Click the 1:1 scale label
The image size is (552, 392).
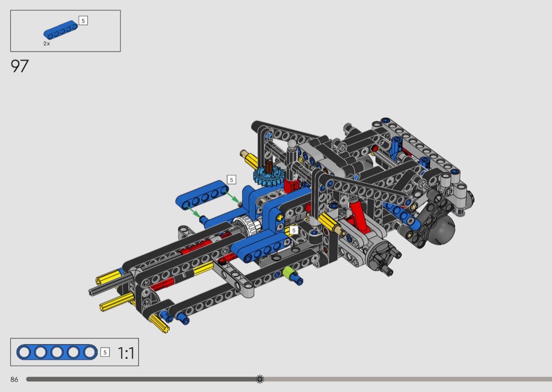coord(126,353)
